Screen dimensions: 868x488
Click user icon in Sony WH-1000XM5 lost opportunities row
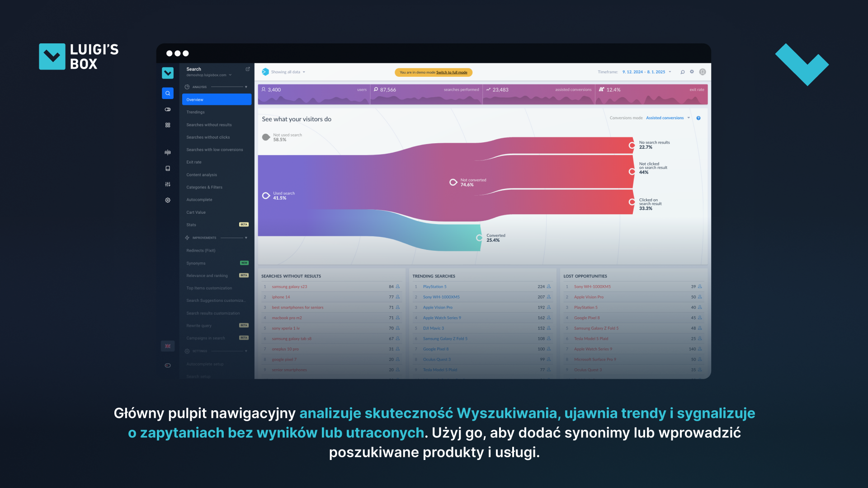click(700, 286)
